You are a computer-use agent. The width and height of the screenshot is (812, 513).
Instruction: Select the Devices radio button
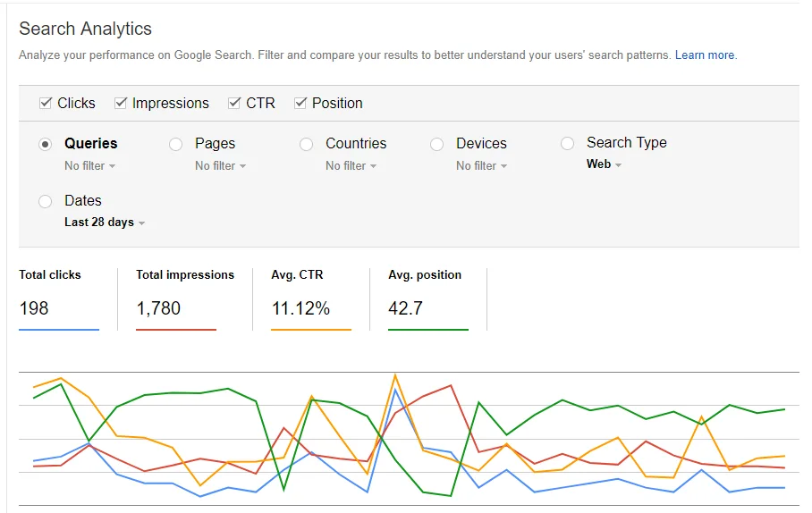click(436, 144)
